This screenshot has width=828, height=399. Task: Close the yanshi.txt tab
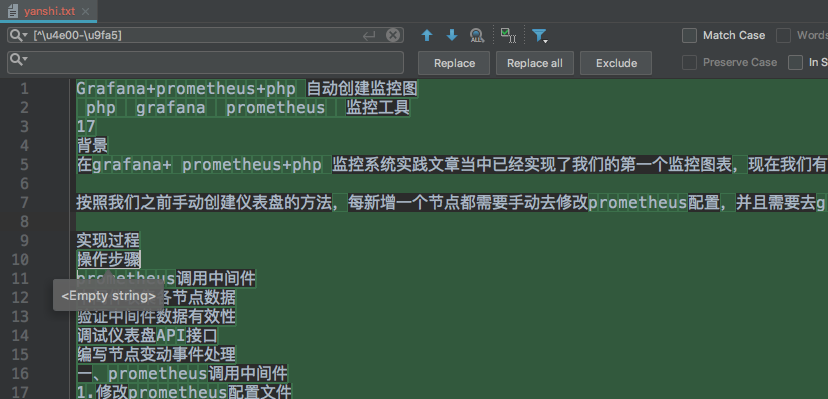[x=86, y=11]
